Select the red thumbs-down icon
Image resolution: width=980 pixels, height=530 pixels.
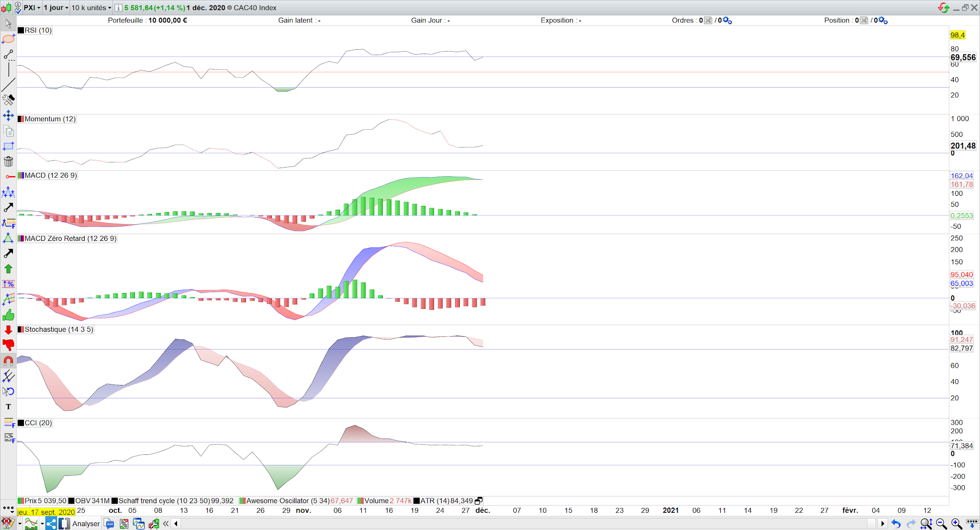8,345
